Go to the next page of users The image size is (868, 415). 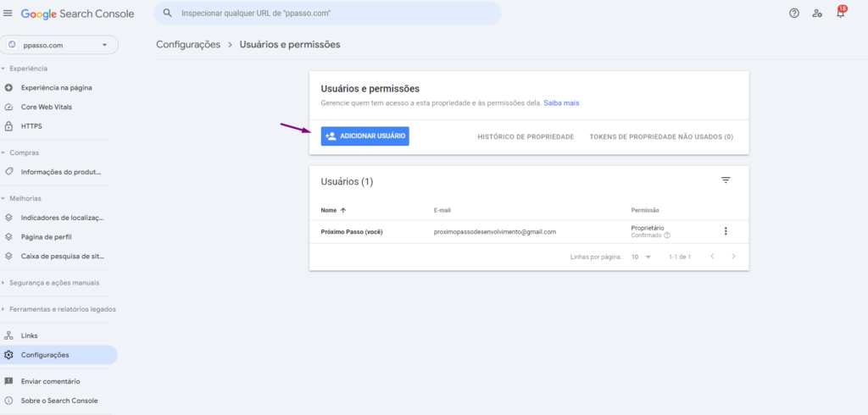733,256
